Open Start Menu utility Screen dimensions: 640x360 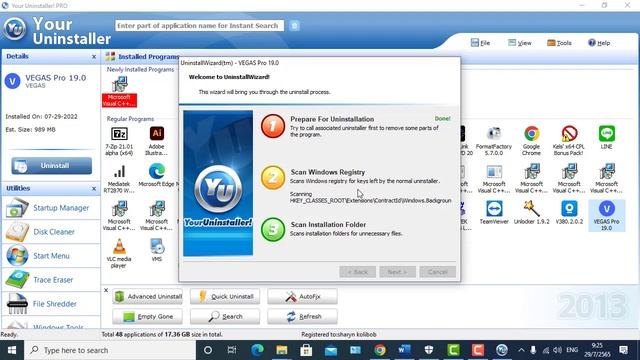tap(51, 256)
